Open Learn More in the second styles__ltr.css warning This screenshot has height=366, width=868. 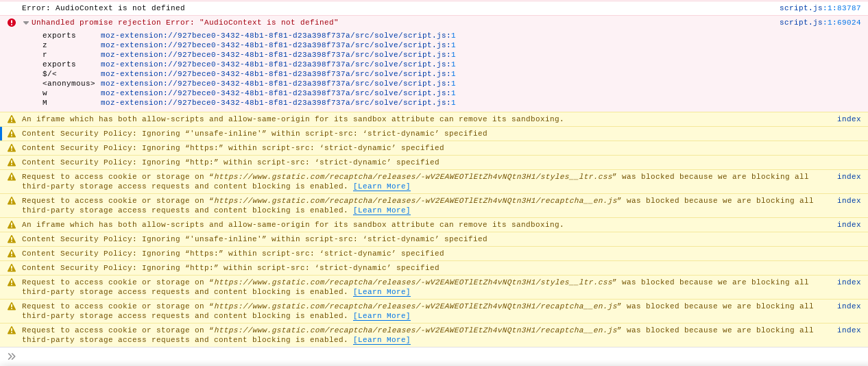(x=382, y=292)
